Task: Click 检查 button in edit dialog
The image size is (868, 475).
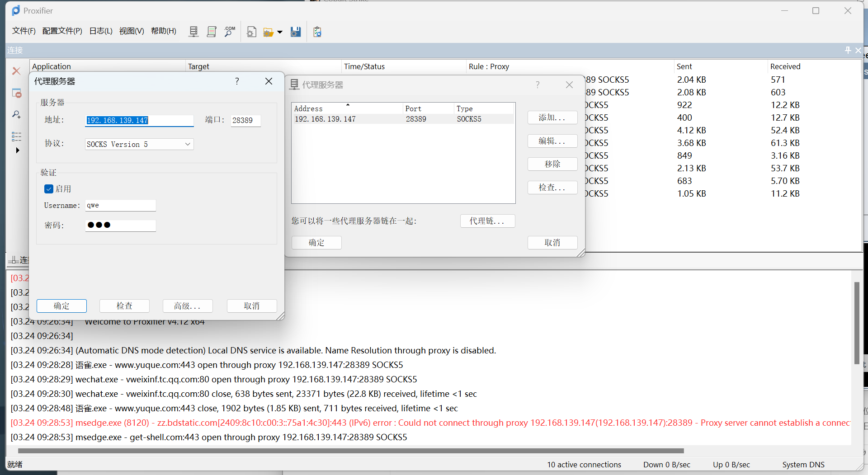Action: click(124, 306)
